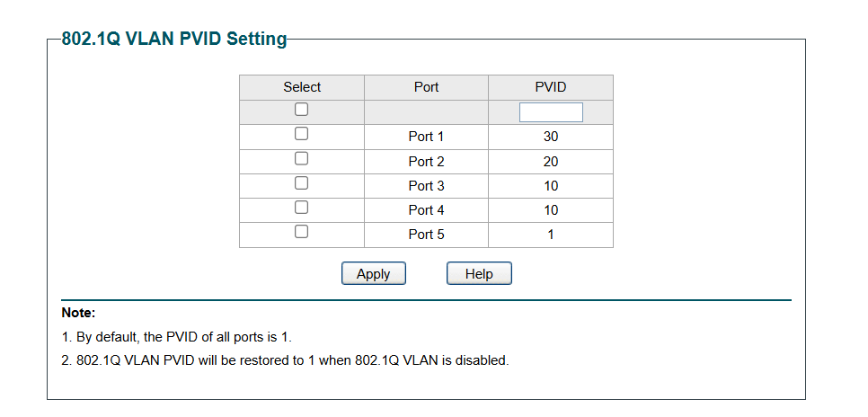868x417 pixels.
Task: Click the PVID column header
Action: 551,87
